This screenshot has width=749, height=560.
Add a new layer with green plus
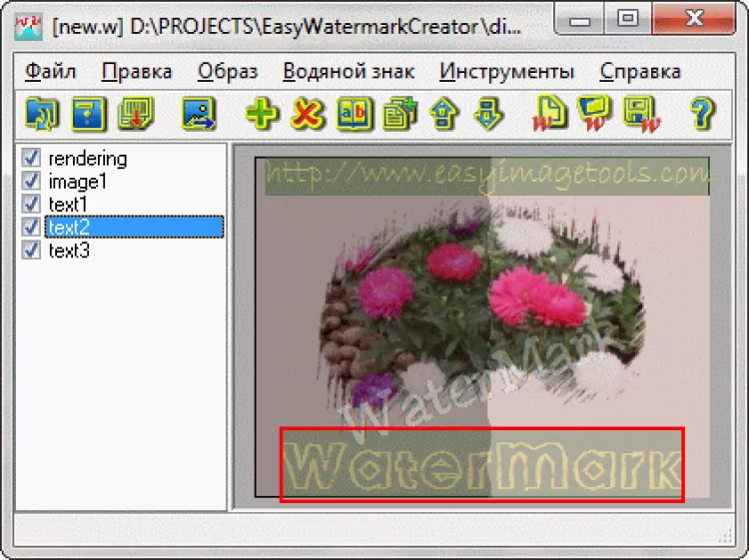coord(262,114)
